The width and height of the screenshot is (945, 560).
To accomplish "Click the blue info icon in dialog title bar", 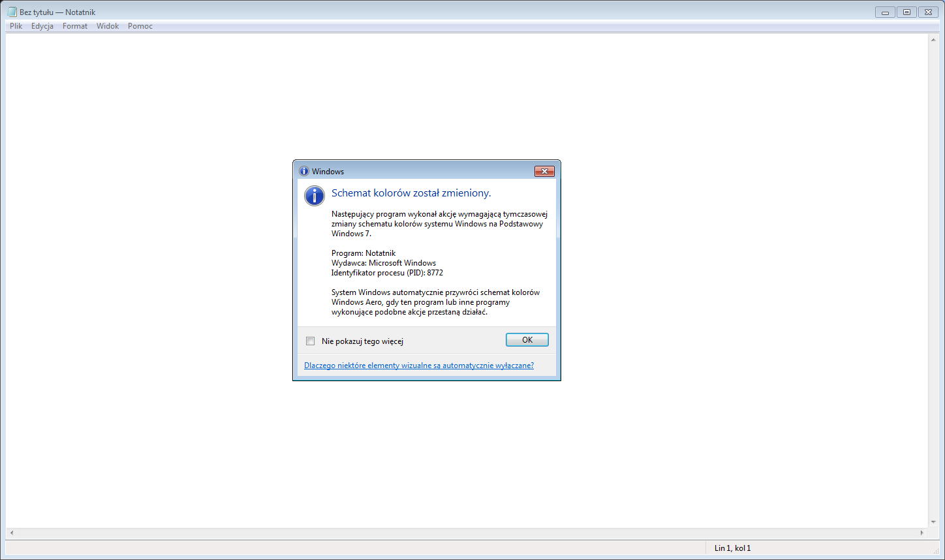I will 303,171.
